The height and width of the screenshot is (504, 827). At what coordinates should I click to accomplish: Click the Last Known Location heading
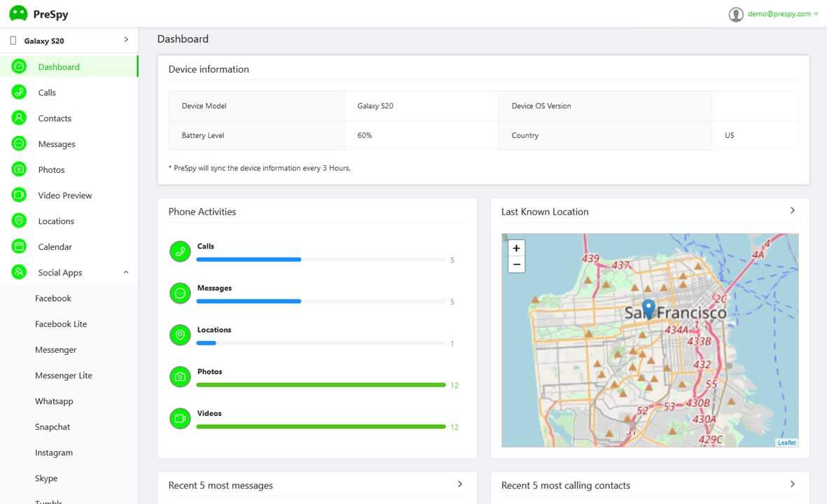545,211
